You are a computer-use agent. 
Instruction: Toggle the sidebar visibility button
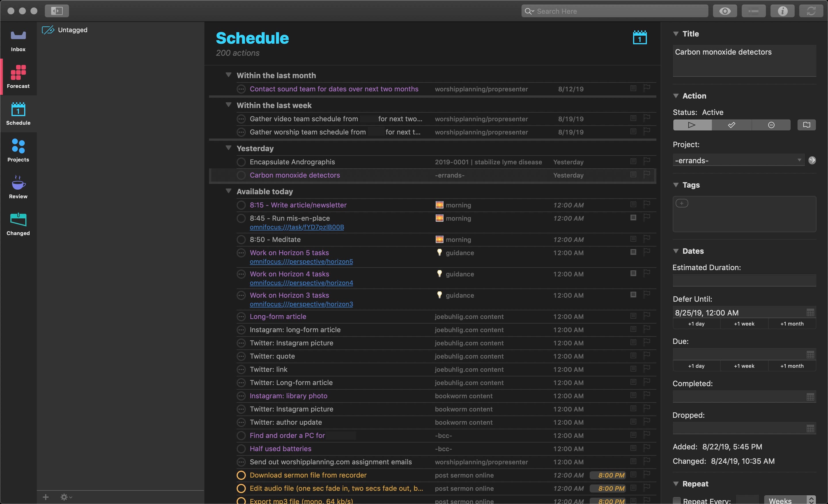click(57, 11)
